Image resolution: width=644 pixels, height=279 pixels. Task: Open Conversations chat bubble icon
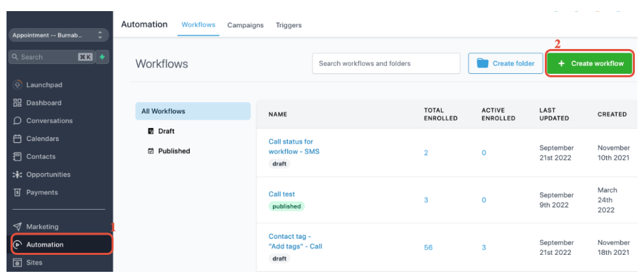coord(18,121)
